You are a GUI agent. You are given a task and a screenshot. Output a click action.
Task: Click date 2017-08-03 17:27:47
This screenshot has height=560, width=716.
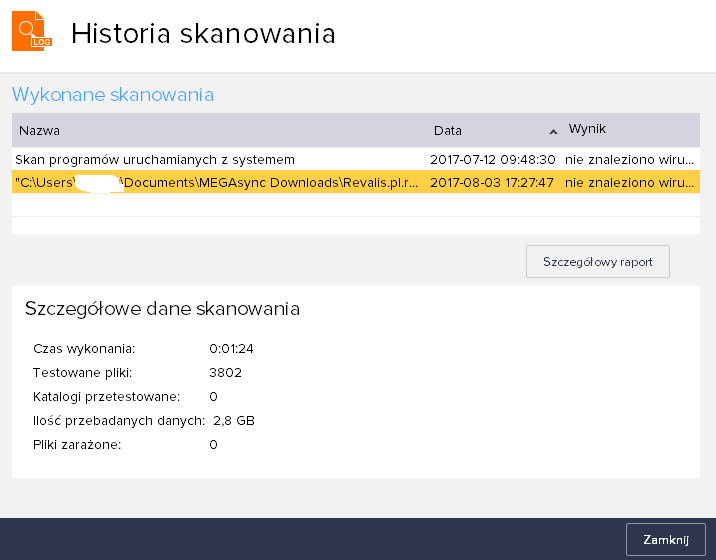[492, 182]
